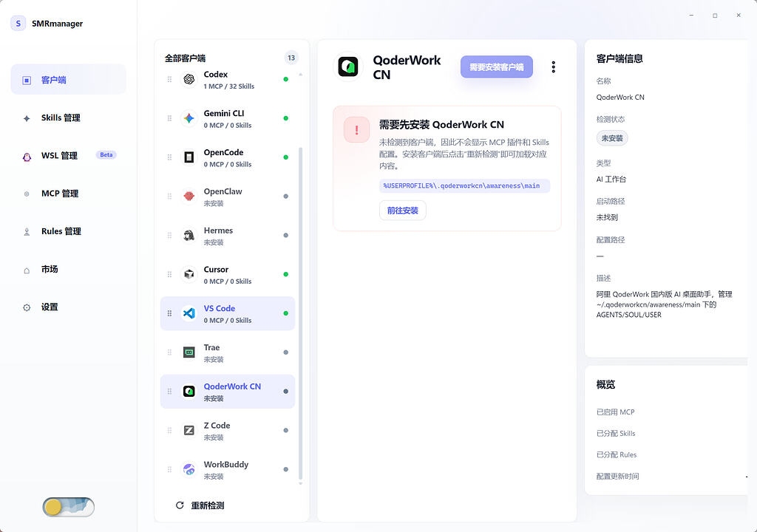The width and height of the screenshot is (757, 532).
Task: Select the Gemini CLI client icon
Action: point(189,118)
